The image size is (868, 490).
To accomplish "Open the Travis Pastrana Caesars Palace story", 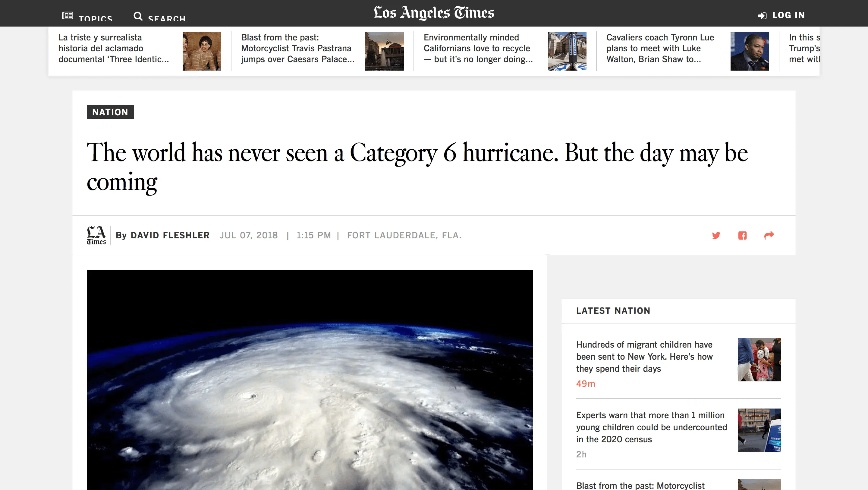I will tap(297, 49).
